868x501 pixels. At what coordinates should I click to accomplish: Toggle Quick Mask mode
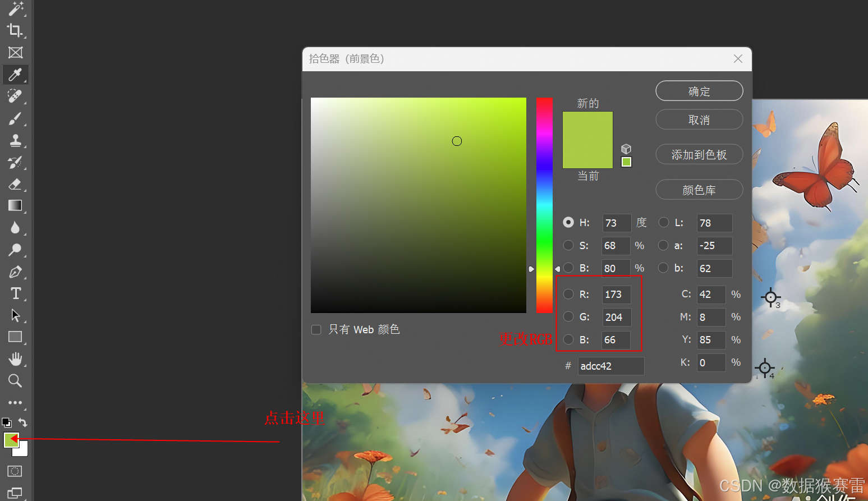15,471
